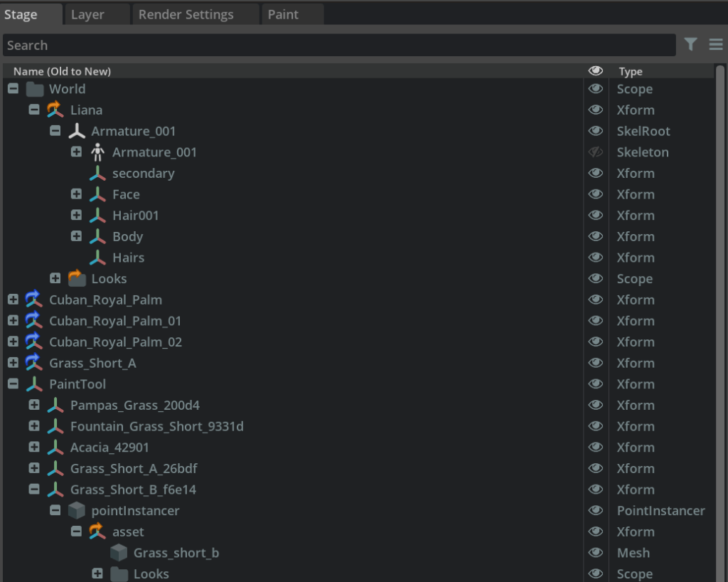Sort by the Name (Old to New) header
728x582 pixels.
pyautogui.click(x=62, y=71)
